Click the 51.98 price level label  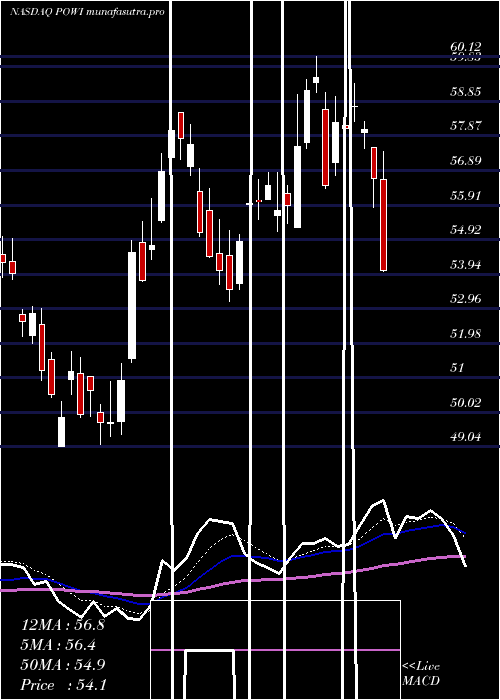coord(466,333)
